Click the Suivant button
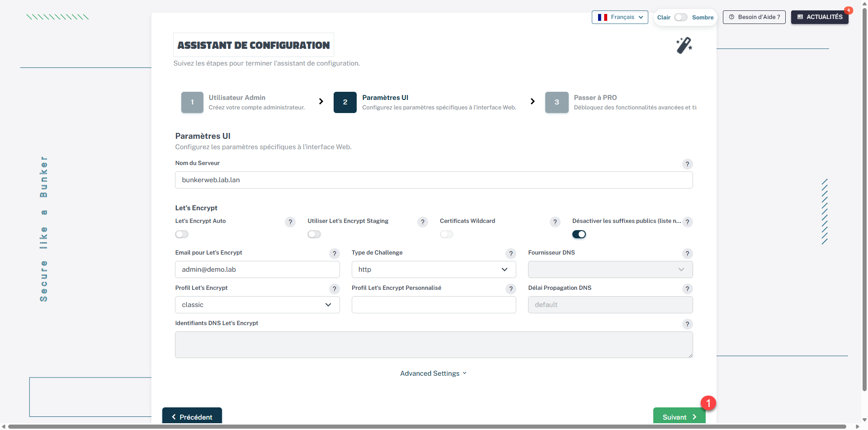 [x=679, y=417]
